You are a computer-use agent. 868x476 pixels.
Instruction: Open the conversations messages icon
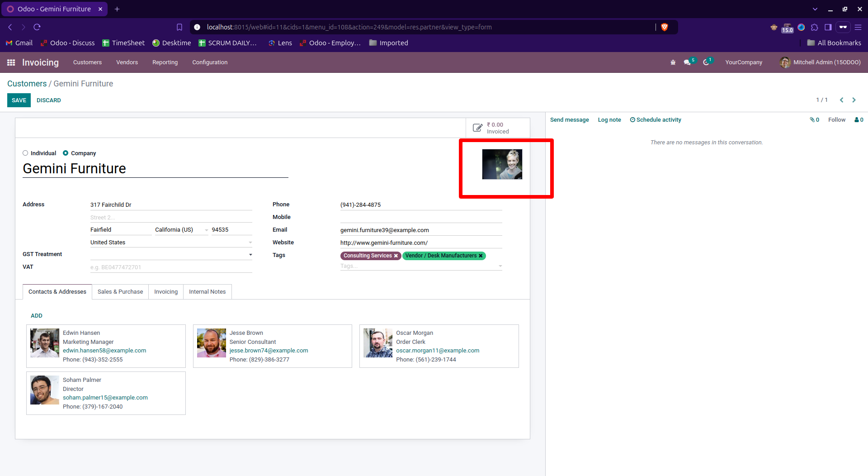(687, 62)
